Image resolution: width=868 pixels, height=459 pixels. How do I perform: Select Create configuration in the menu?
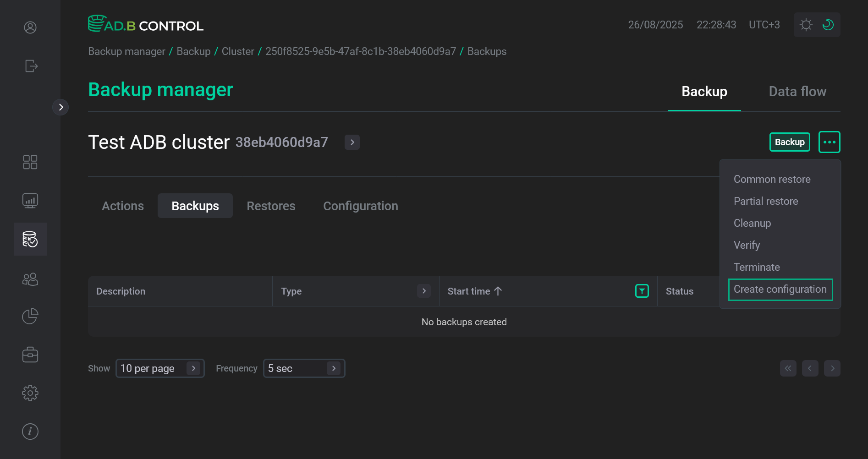[780, 289]
